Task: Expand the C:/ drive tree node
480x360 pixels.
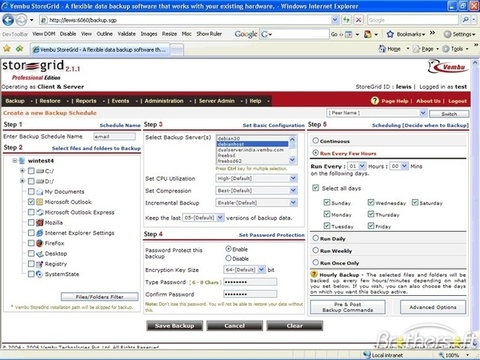Action: (22, 171)
